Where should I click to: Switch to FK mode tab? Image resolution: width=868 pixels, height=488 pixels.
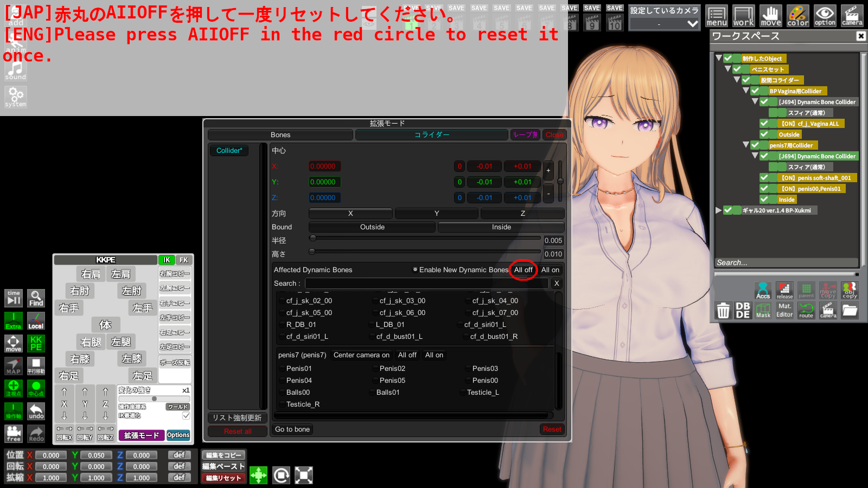pos(184,260)
